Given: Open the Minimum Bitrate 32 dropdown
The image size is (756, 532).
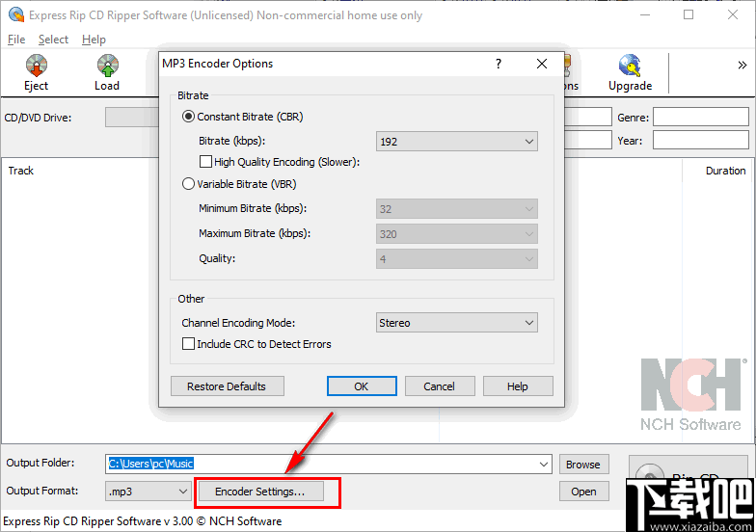Looking at the screenshot, I should [457, 209].
